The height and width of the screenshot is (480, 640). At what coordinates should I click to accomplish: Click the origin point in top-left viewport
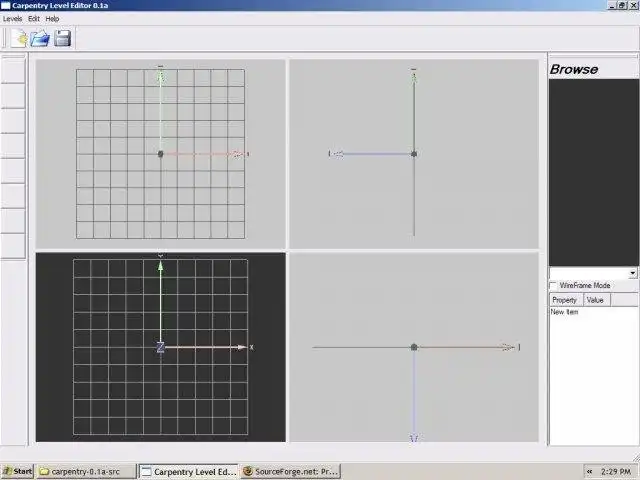point(160,154)
